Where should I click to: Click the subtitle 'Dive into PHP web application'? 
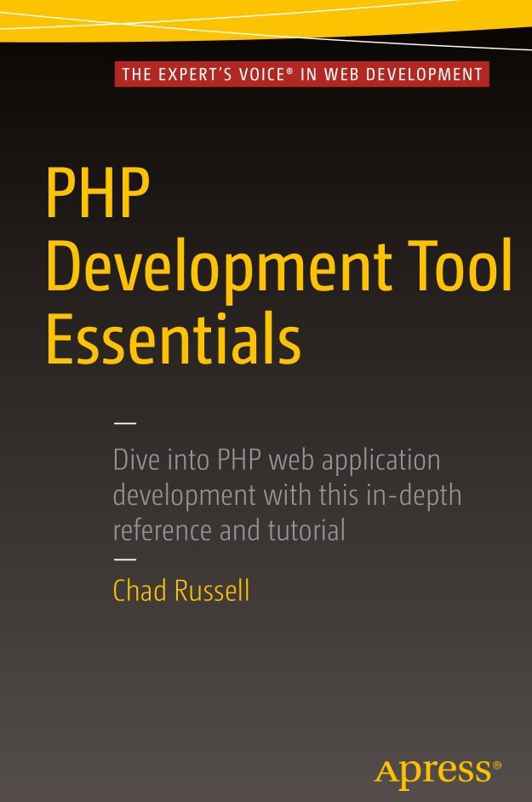277,459
